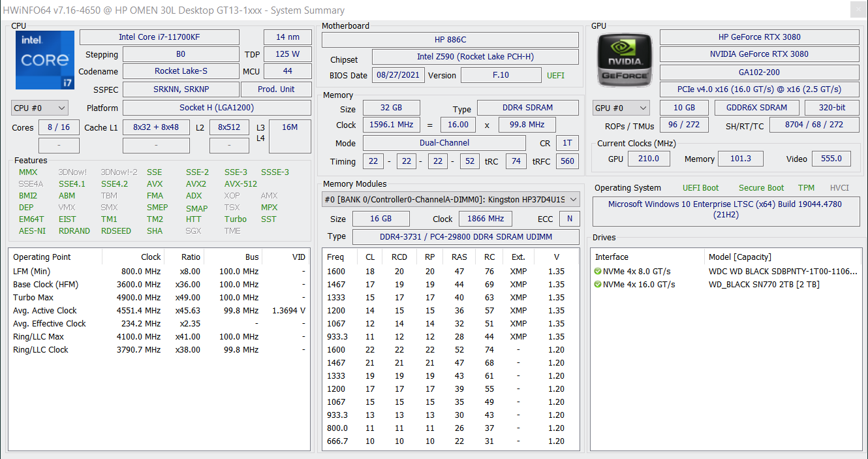Viewport: 868px width, 459px height.
Task: Click the 10 GB video memory field
Action: coord(685,108)
